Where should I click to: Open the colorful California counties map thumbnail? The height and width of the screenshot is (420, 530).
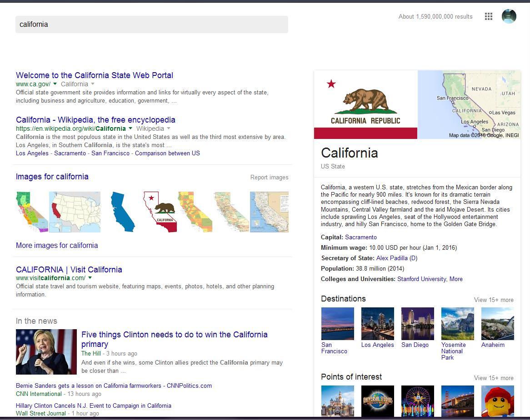(x=32, y=212)
